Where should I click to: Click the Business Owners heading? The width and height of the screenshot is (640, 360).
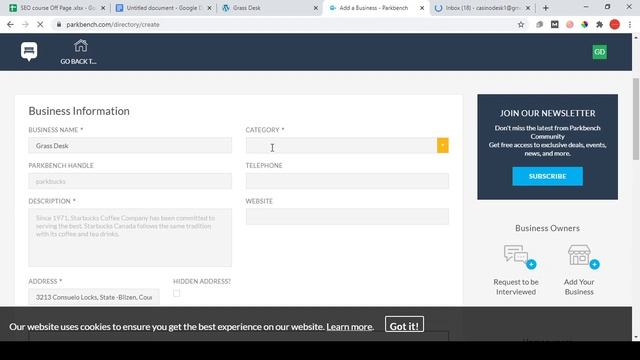547,228
